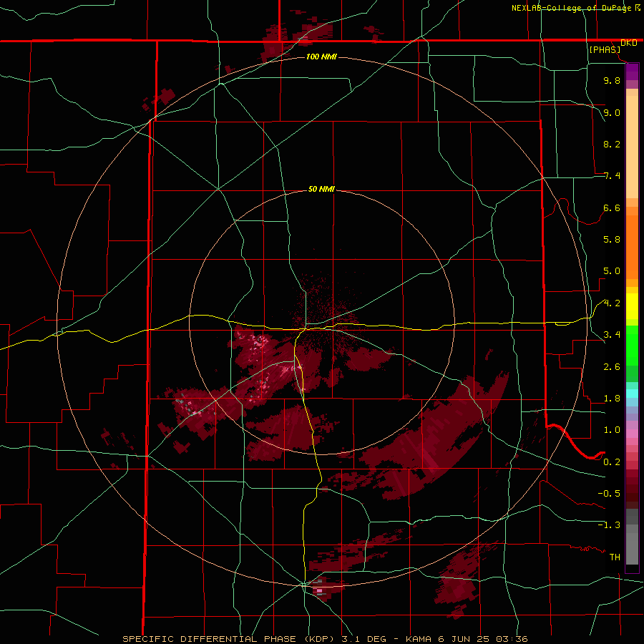
Task: Click the 0.2 scale value
Action: click(x=612, y=462)
